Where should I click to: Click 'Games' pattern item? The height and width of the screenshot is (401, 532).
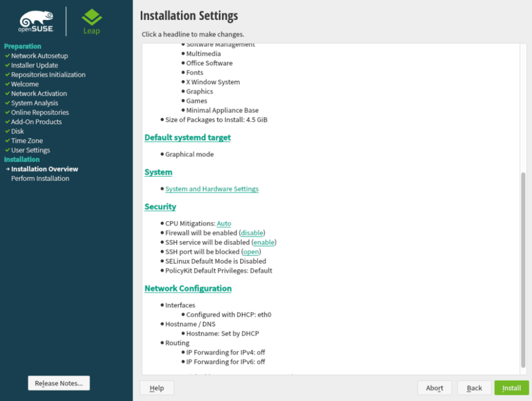(197, 101)
